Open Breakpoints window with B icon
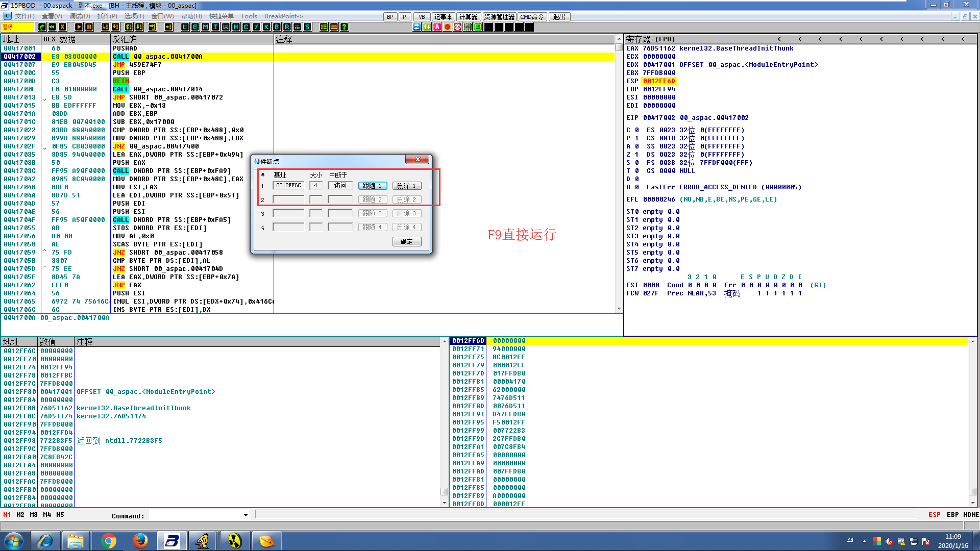This screenshot has width=980, height=551. click(x=277, y=27)
